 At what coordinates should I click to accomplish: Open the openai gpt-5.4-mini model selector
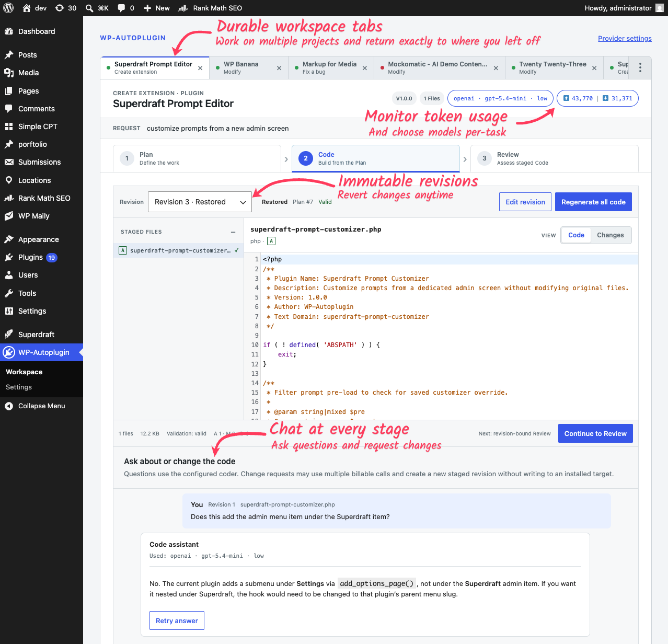pyautogui.click(x=500, y=98)
